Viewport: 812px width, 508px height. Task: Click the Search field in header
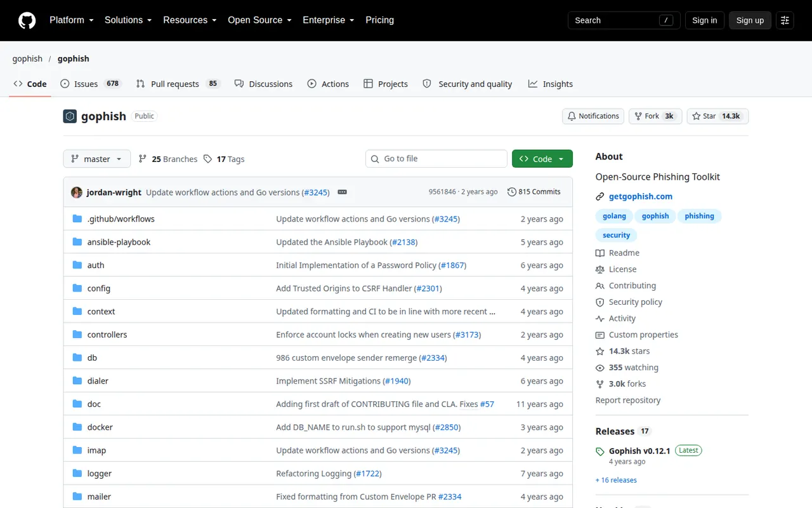(624, 20)
